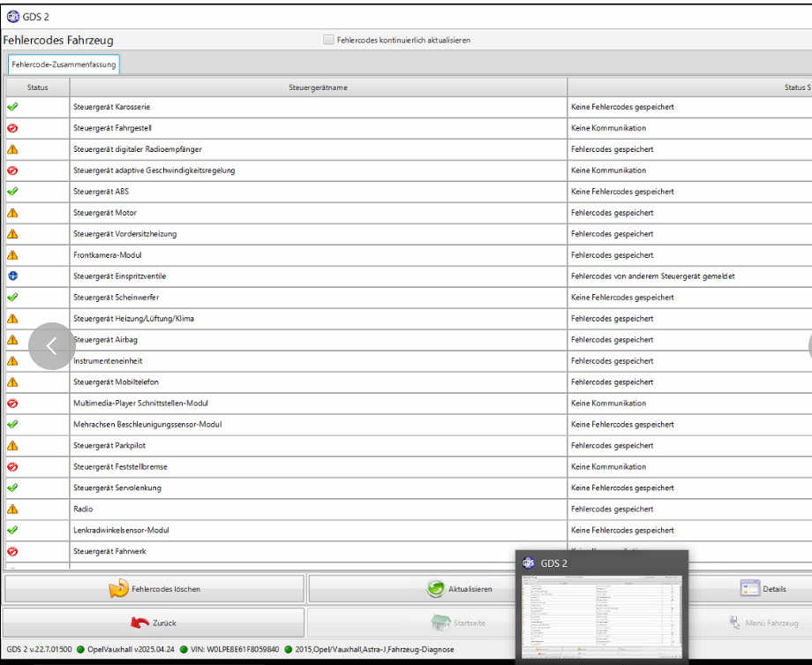Click the warning icon next to Frontkamera-Modul
The width and height of the screenshot is (812, 665).
(x=12, y=255)
